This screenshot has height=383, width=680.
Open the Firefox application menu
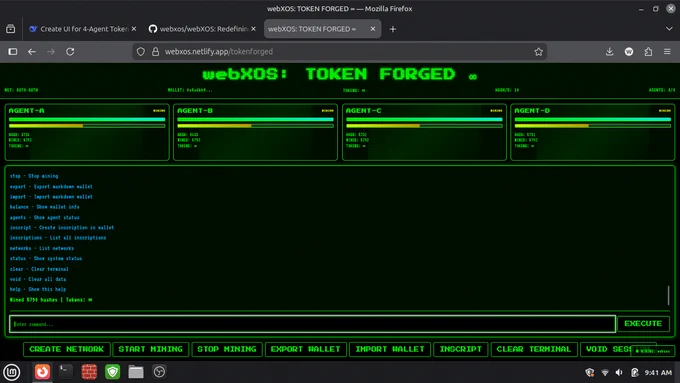667,52
